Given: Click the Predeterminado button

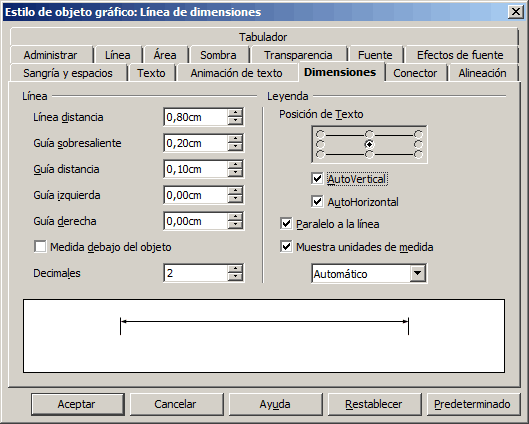Looking at the screenshot, I should tap(473, 404).
